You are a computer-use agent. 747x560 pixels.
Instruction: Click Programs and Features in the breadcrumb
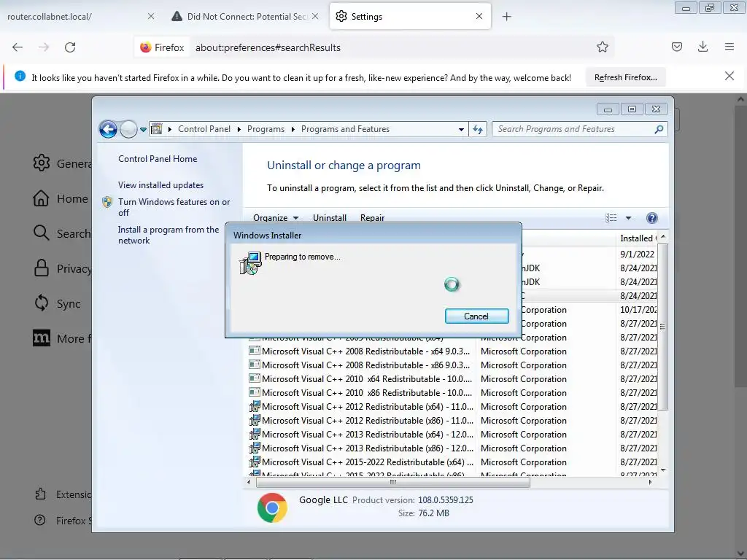pos(345,129)
